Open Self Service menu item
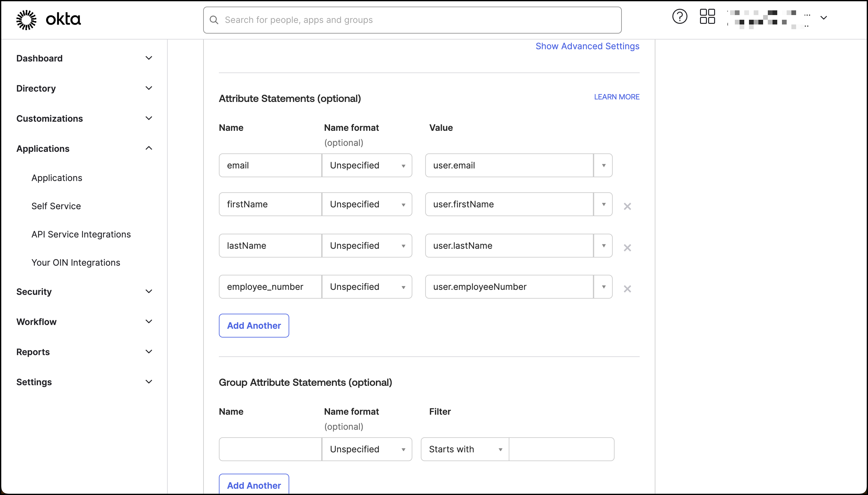This screenshot has width=868, height=495. [56, 206]
